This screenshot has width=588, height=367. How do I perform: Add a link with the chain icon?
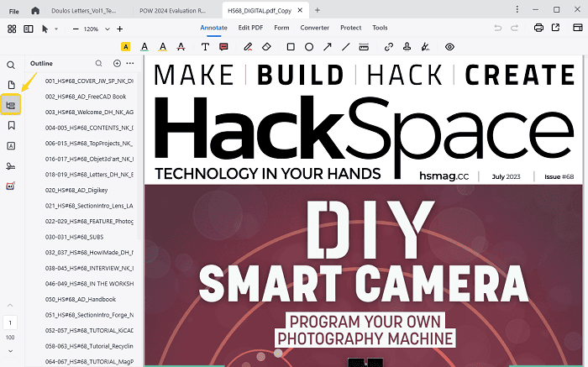pyautogui.click(x=388, y=47)
